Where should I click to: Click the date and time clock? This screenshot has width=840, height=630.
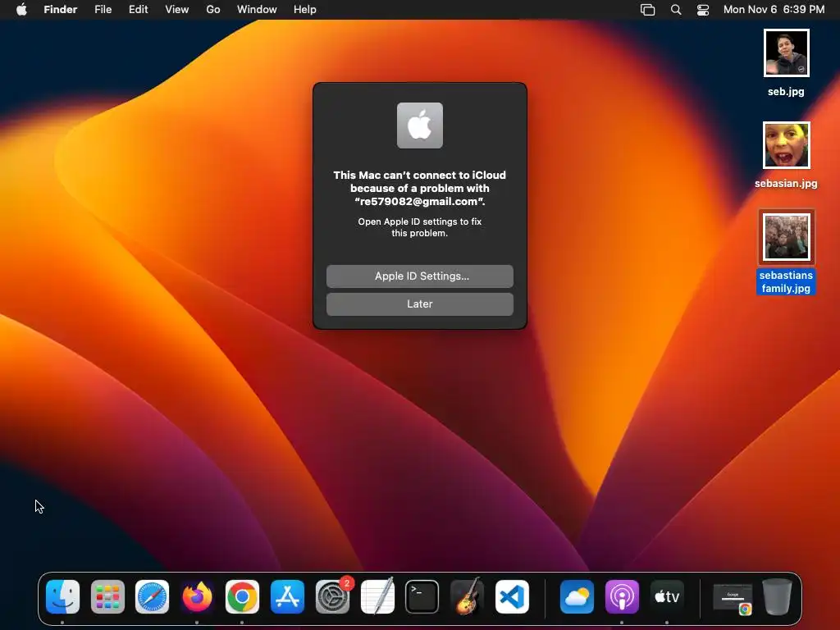(x=774, y=10)
